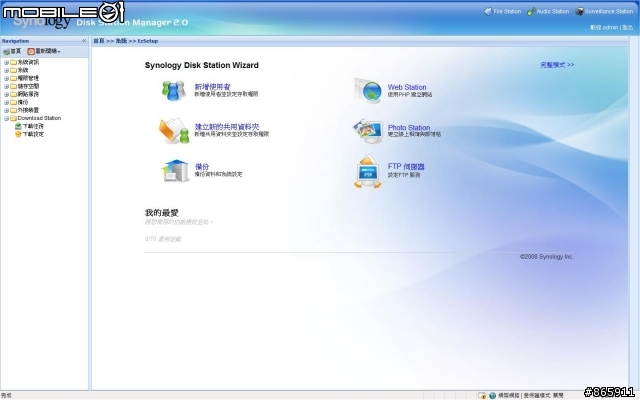
Task: Click the globe internet zone status icon
Action: [x=493, y=396]
